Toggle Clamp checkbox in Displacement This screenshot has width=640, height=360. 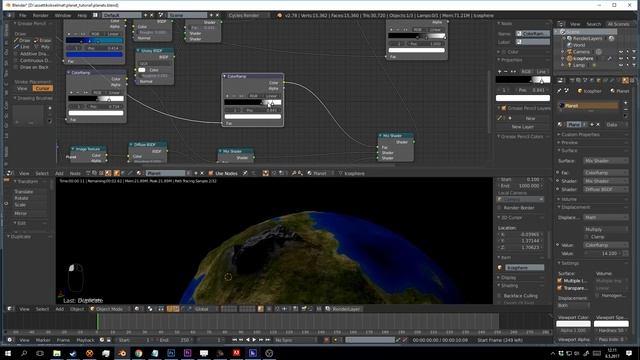click(x=587, y=237)
